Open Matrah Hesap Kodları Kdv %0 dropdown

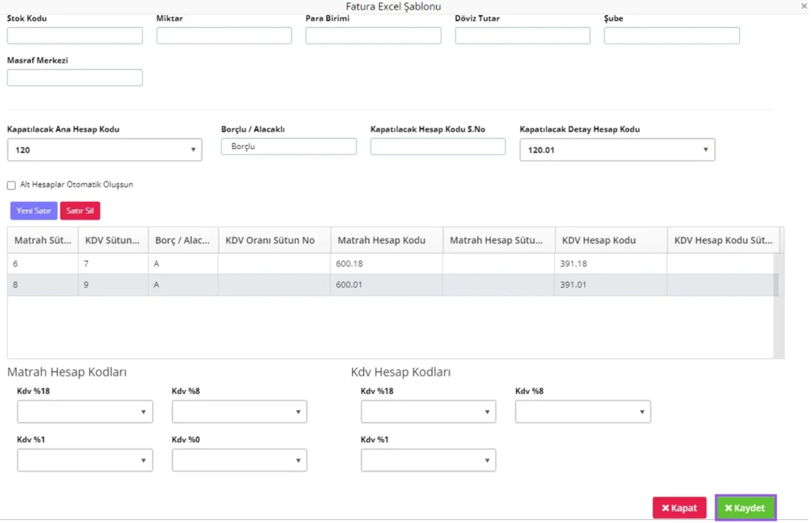[239, 460]
